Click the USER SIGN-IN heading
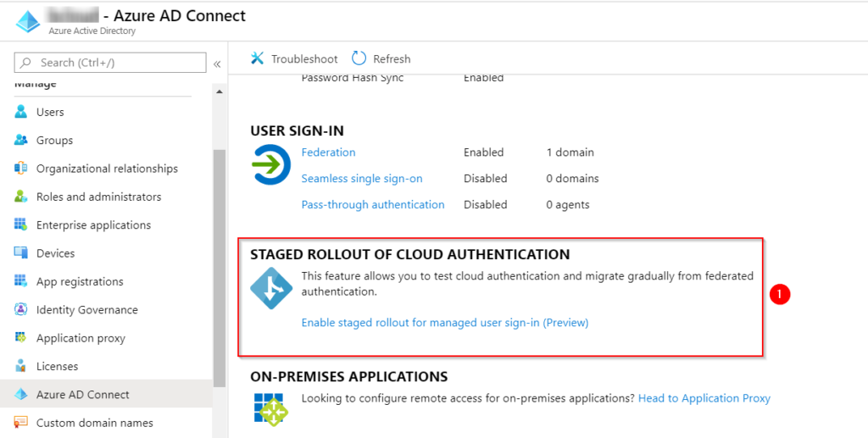868x438 pixels. click(x=297, y=130)
